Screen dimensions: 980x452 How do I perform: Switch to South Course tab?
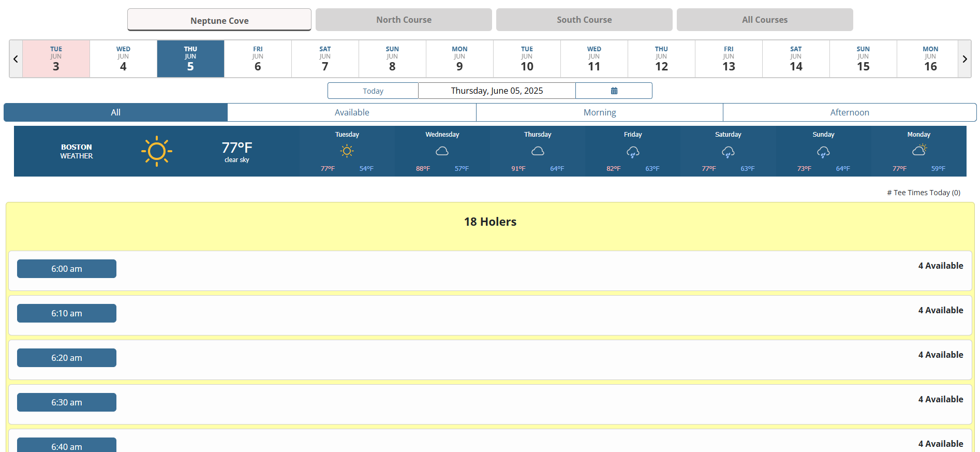click(x=584, y=20)
